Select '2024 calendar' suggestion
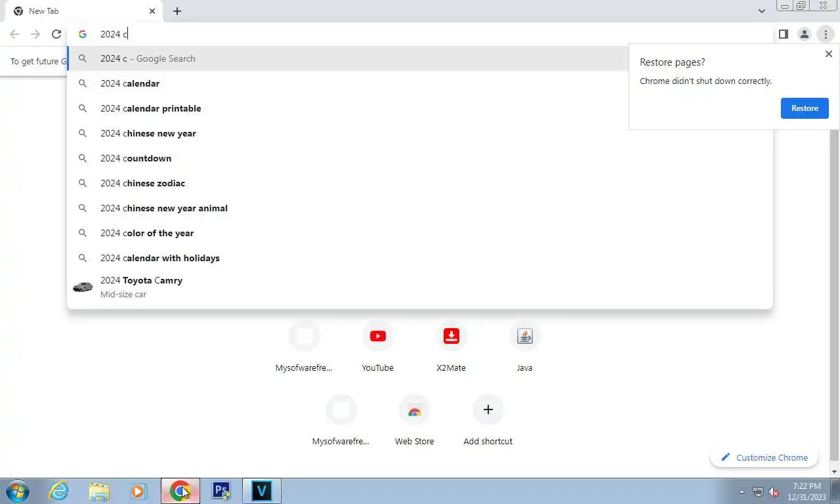Screen dimensions: 840x504 [x=420, y=83]
